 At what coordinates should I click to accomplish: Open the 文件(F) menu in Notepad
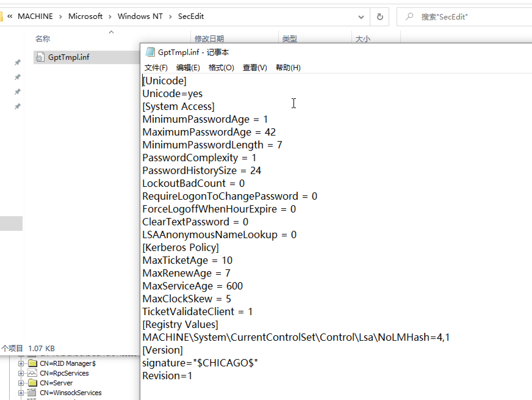click(x=156, y=67)
